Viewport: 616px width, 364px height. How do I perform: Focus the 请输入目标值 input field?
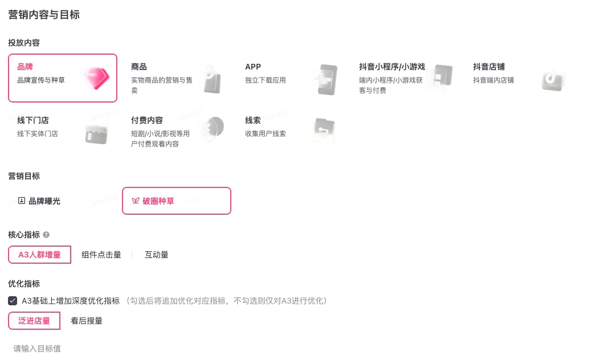point(63,349)
